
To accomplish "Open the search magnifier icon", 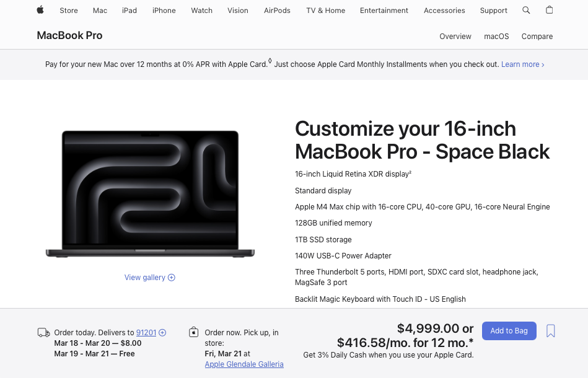I will [526, 10].
